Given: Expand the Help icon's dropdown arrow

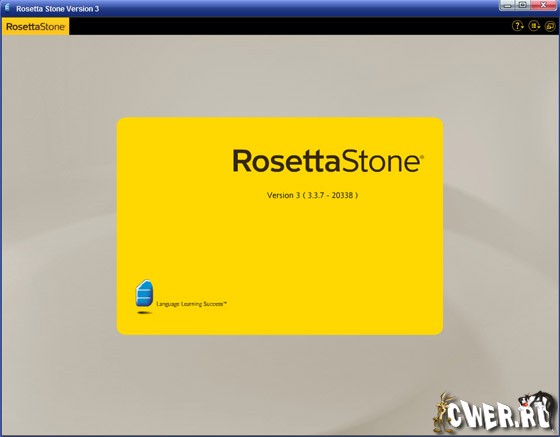Looking at the screenshot, I should point(522,27).
